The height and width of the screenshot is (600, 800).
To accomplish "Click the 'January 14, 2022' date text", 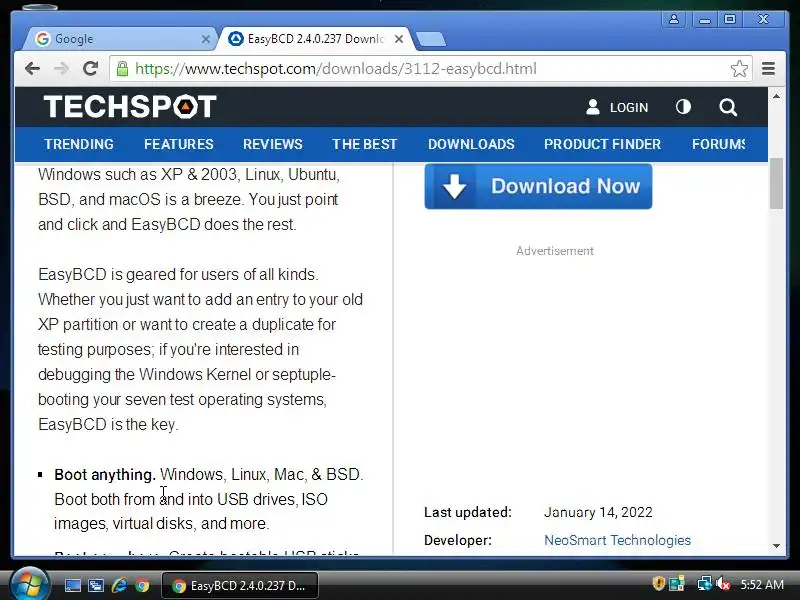I will click(598, 512).
